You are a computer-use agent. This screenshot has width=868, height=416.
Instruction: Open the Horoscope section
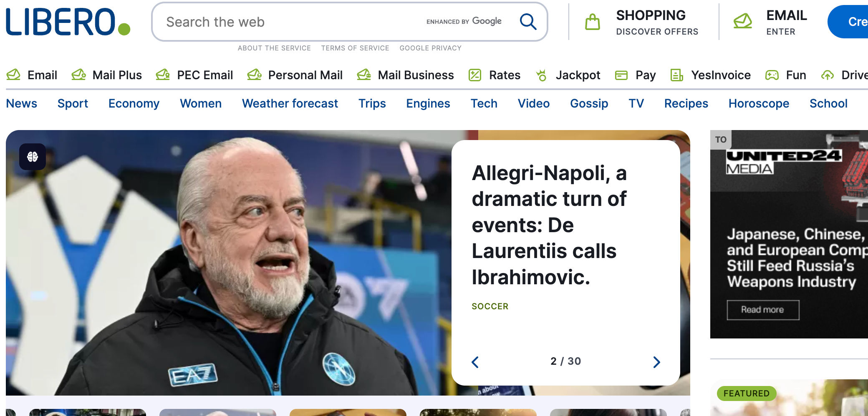(x=759, y=103)
